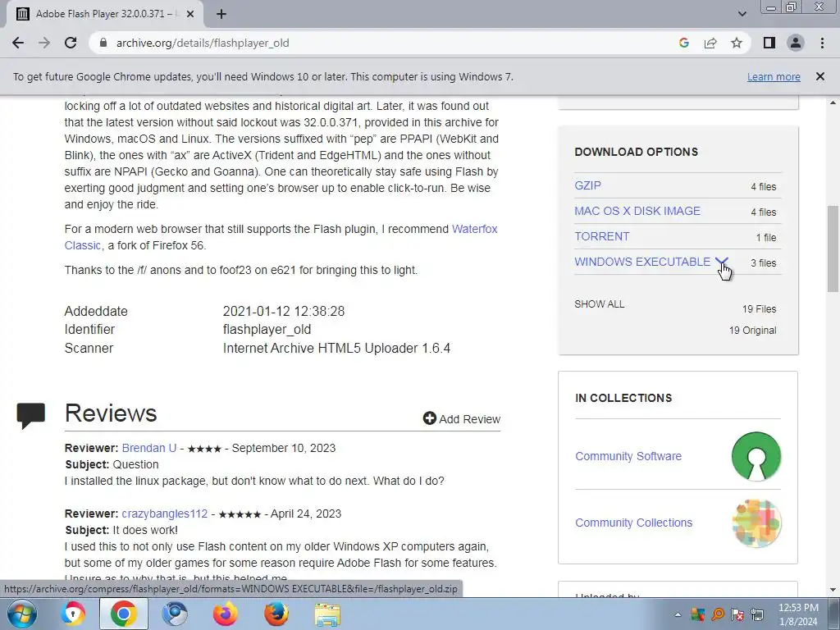Viewport: 840px width, 630px height.
Task: Go back to the previous page
Action: (18, 43)
